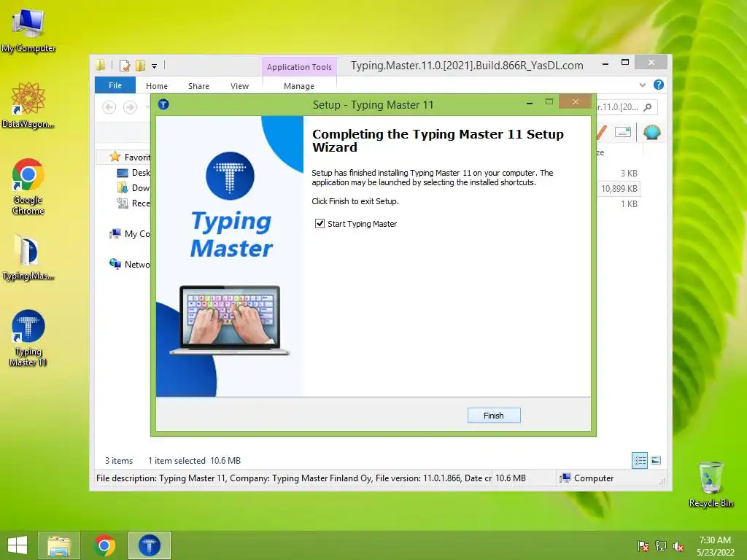Click the Computer label in status bar
This screenshot has width=747, height=560.
(x=594, y=478)
